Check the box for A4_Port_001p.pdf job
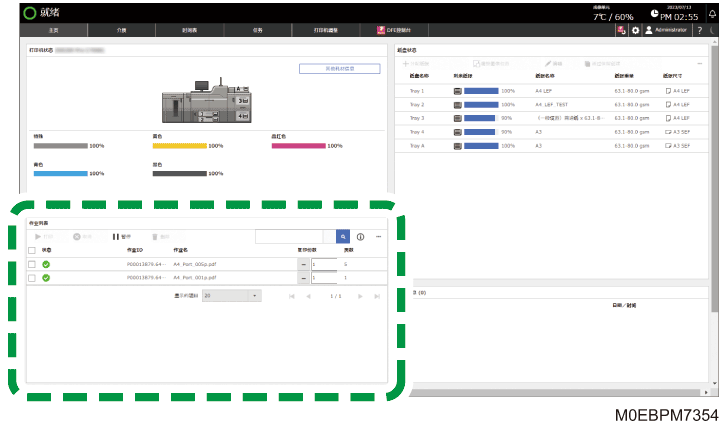722x426 pixels. [32, 278]
